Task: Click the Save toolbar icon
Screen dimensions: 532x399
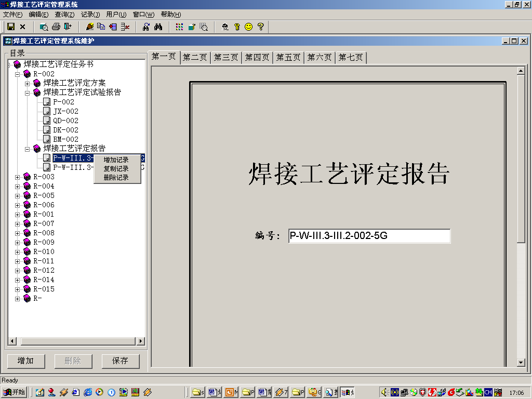Action: (x=11, y=26)
